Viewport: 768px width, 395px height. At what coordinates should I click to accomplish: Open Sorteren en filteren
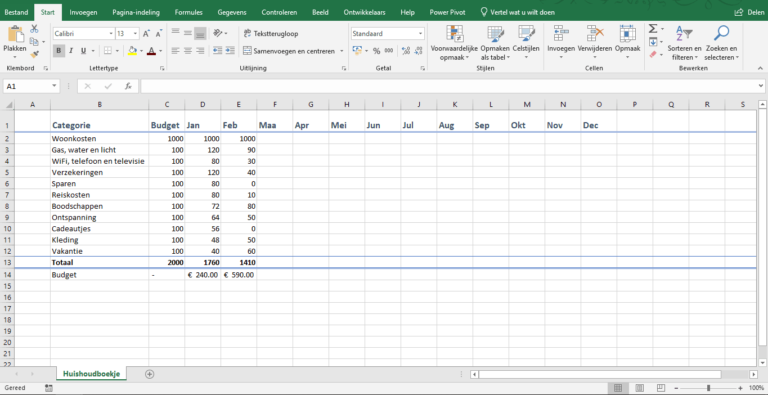click(x=684, y=43)
